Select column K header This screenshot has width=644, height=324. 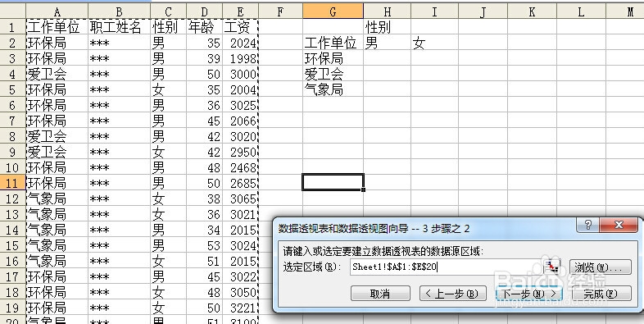pyautogui.click(x=532, y=11)
